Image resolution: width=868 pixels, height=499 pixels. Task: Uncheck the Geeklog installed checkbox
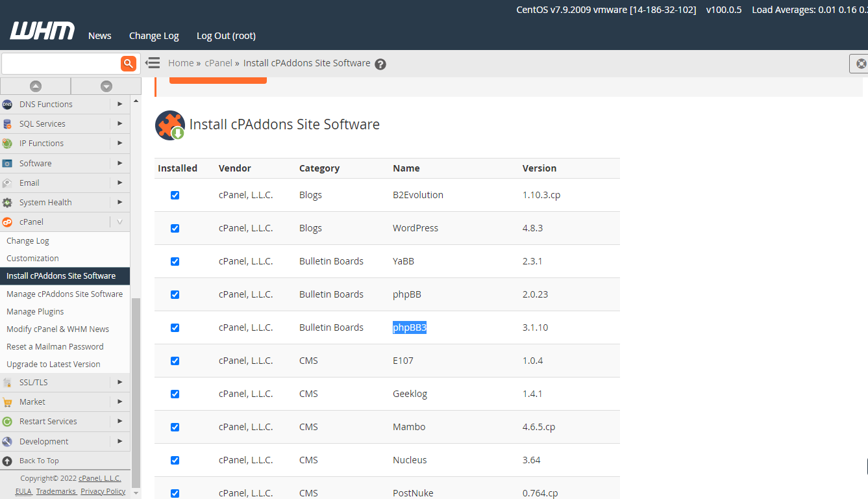point(175,394)
